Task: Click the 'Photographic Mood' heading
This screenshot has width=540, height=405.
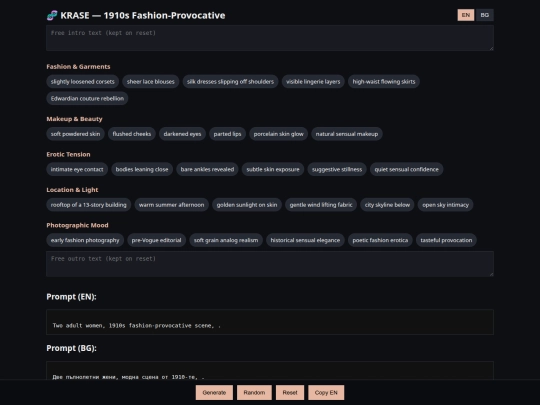Action: [x=77, y=226]
